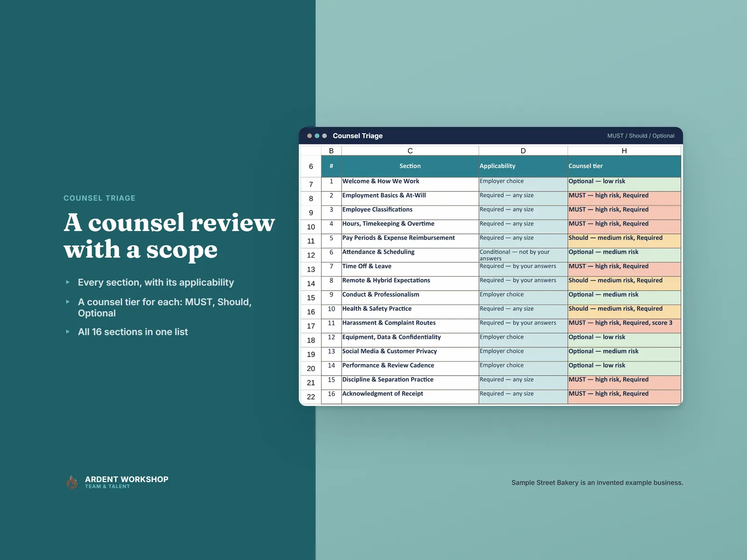The height and width of the screenshot is (560, 747).
Task: Click the counsel tier cell for Pay Periods row
Action: tap(624, 241)
